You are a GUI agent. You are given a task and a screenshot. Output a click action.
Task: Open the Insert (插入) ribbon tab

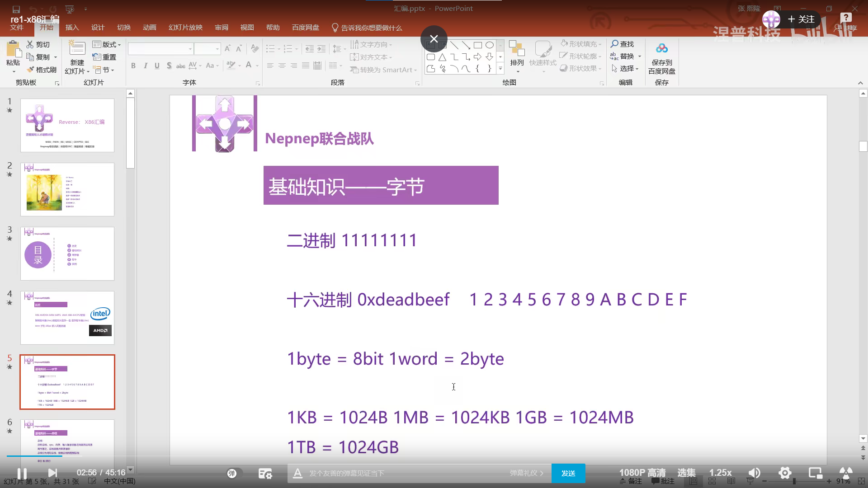click(x=72, y=28)
